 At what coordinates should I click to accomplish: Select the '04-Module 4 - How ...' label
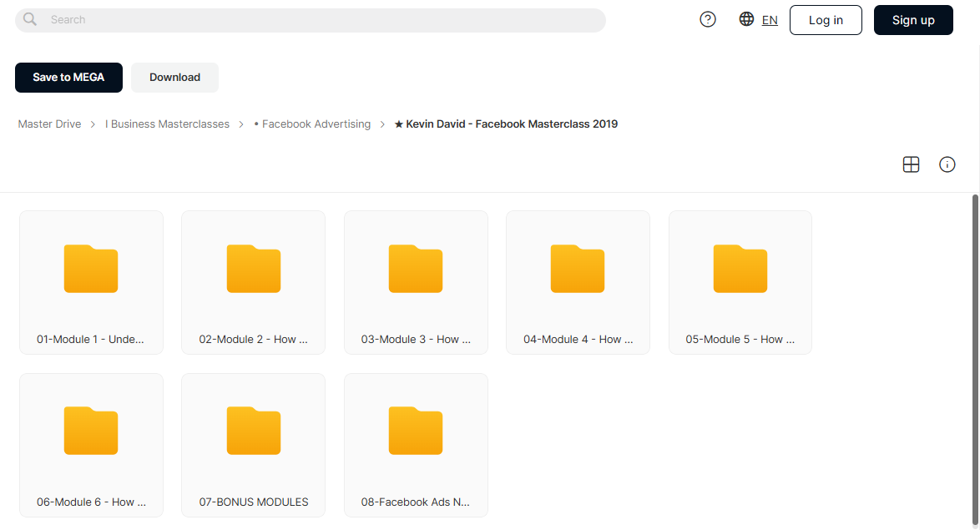click(x=578, y=340)
